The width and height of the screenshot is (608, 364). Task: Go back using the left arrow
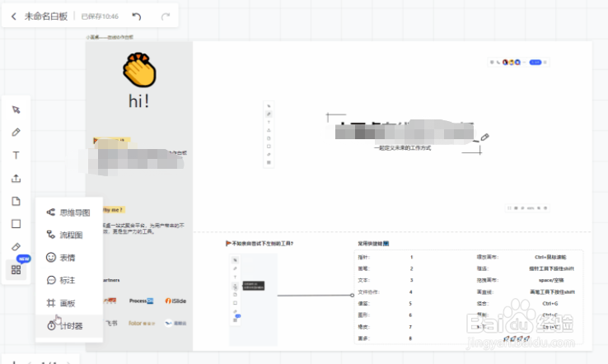click(x=13, y=16)
